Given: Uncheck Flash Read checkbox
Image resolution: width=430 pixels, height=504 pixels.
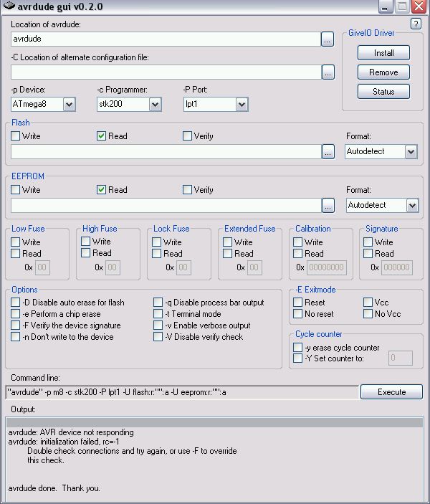Looking at the screenshot, I should pyautogui.click(x=101, y=136).
